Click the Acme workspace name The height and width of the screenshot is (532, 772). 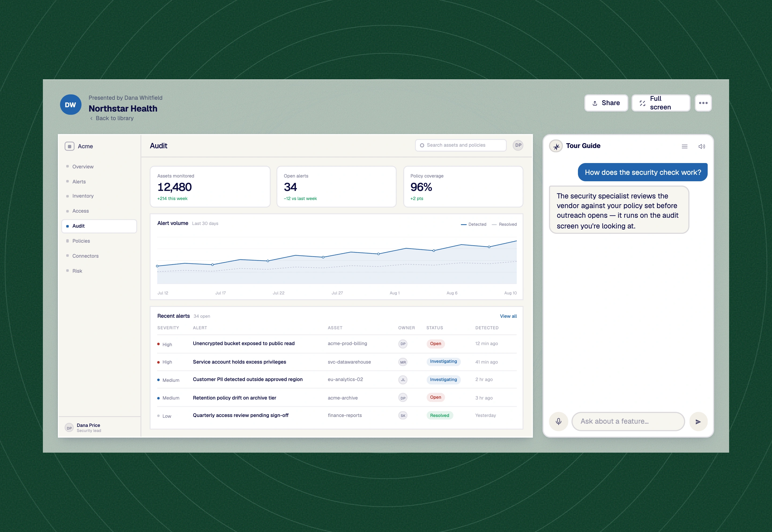coord(85,146)
